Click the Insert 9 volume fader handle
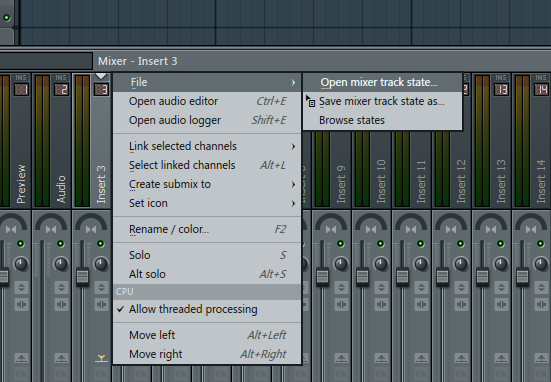The image size is (551, 382). (x=322, y=276)
